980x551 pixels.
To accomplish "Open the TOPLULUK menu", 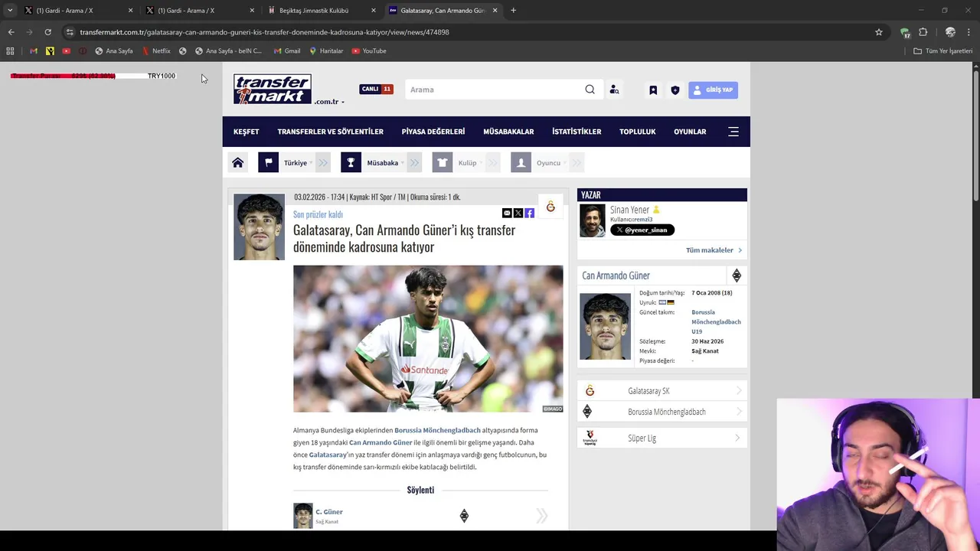I will point(638,132).
